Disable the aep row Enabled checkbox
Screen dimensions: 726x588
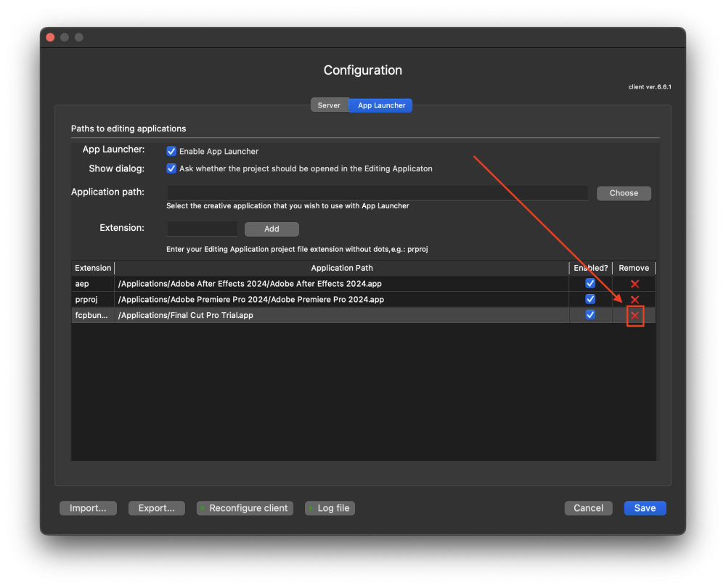[x=590, y=283]
